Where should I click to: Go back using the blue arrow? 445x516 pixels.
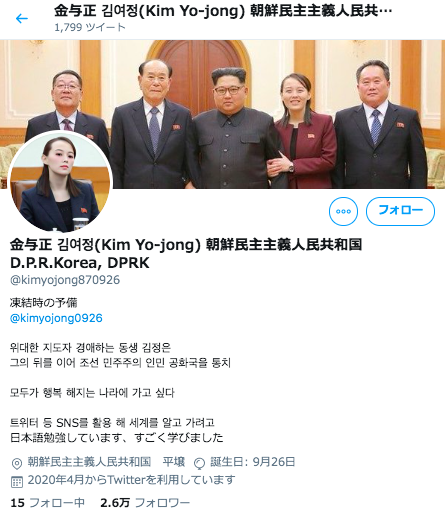[22, 18]
